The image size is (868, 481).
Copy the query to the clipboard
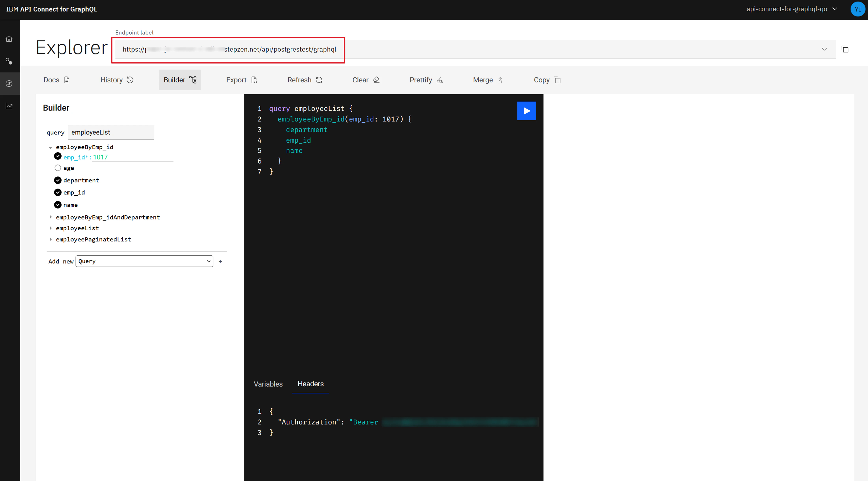(547, 80)
